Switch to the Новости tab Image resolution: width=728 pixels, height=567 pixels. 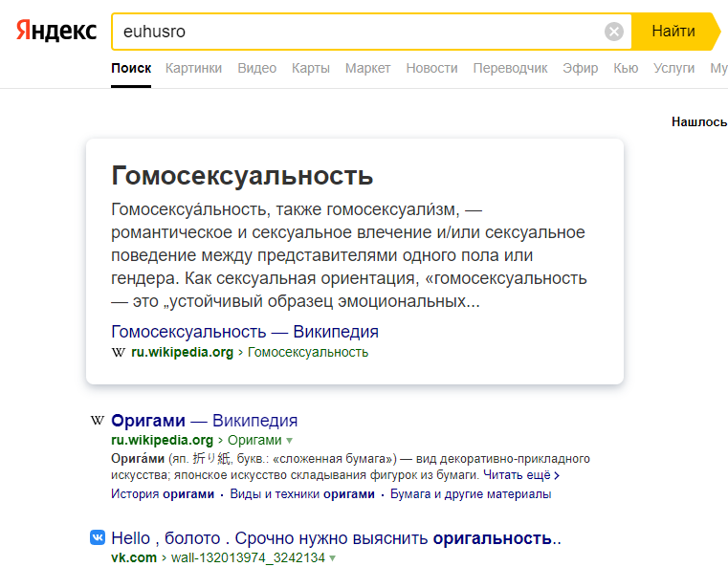pos(431,68)
